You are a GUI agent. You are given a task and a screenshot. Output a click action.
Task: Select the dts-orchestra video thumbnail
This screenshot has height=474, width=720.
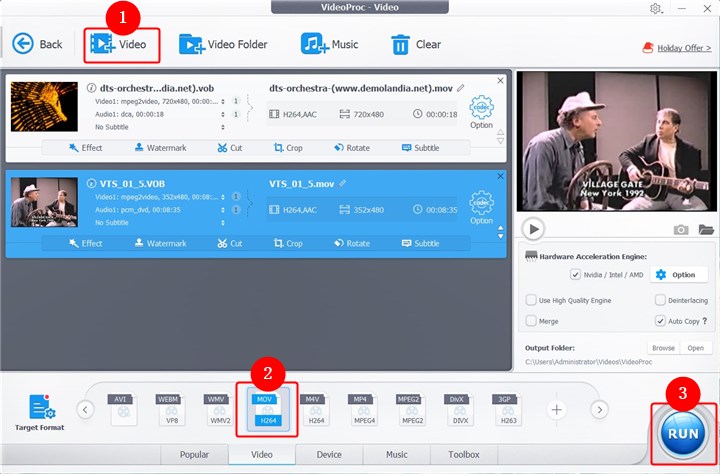coord(44,107)
